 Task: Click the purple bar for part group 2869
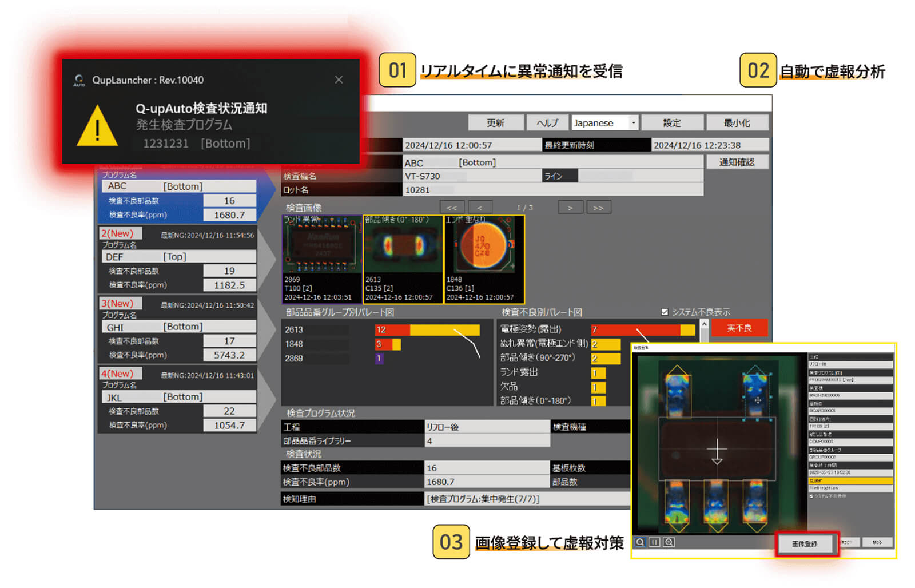click(379, 359)
